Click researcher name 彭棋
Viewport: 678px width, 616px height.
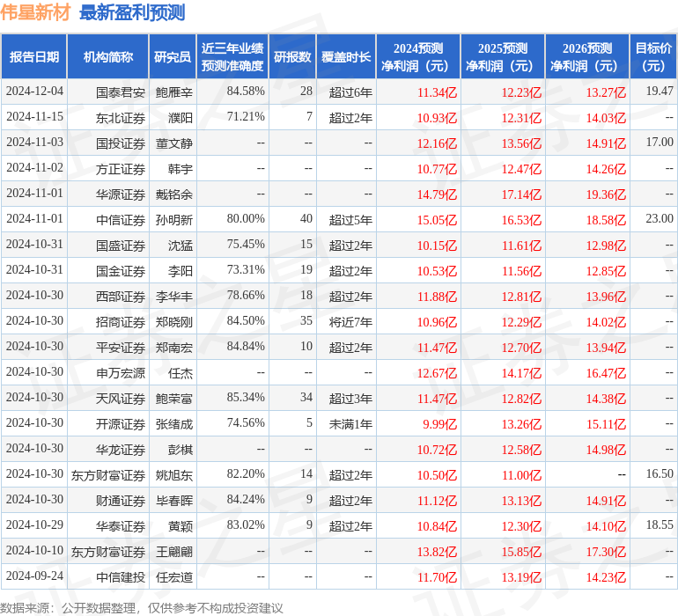(181, 449)
